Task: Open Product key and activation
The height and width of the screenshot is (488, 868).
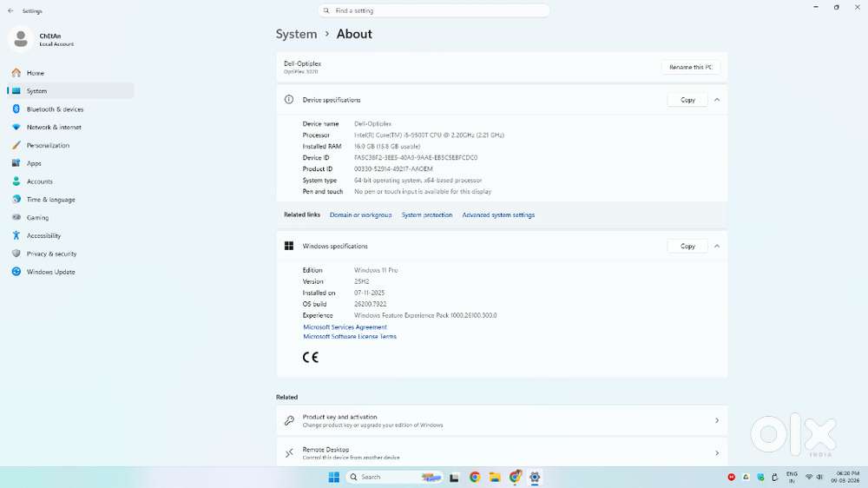Action: (x=502, y=421)
